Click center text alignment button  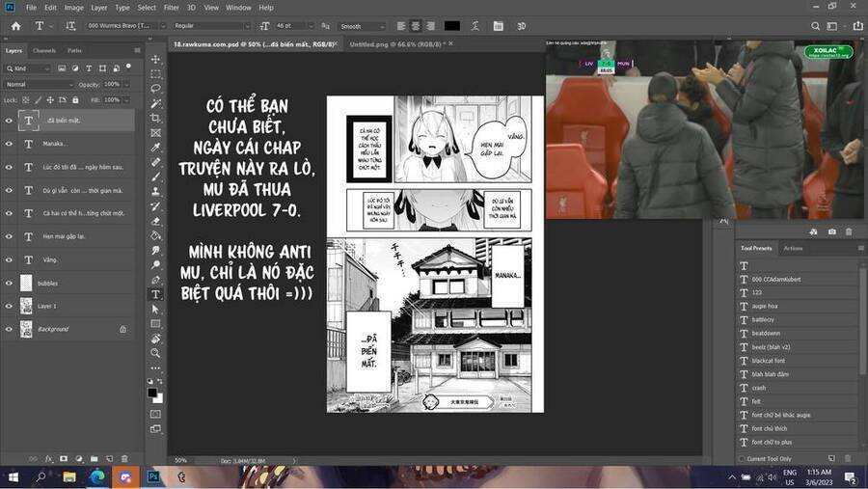click(x=416, y=26)
